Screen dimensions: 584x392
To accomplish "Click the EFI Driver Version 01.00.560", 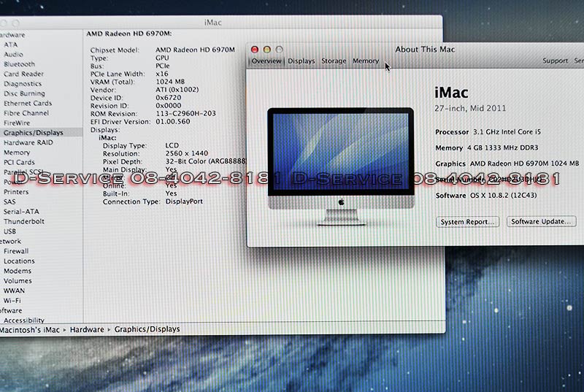I will click(173, 122).
